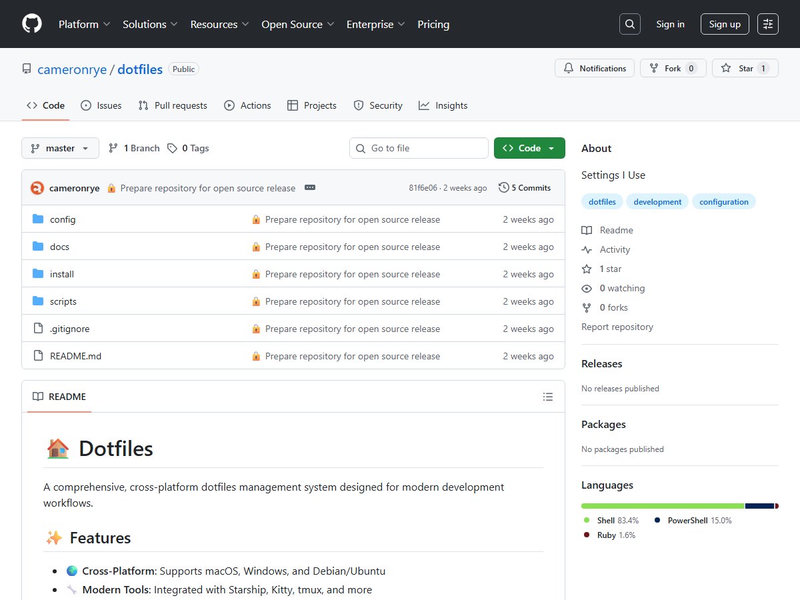Open the search magnifier icon

coord(629,24)
